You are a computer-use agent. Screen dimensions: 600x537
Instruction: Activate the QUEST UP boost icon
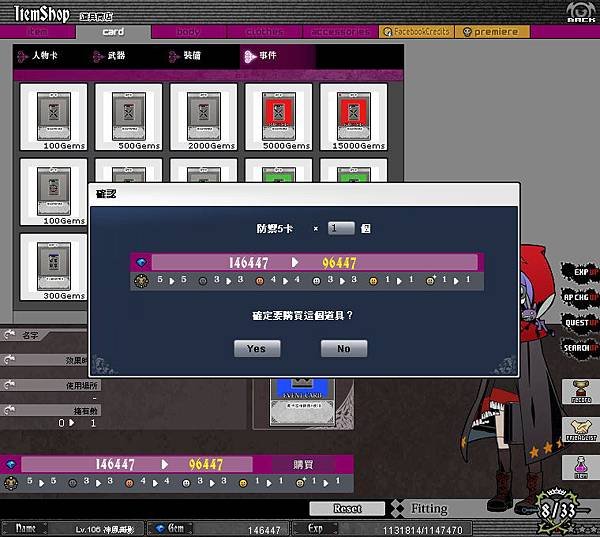(581, 323)
